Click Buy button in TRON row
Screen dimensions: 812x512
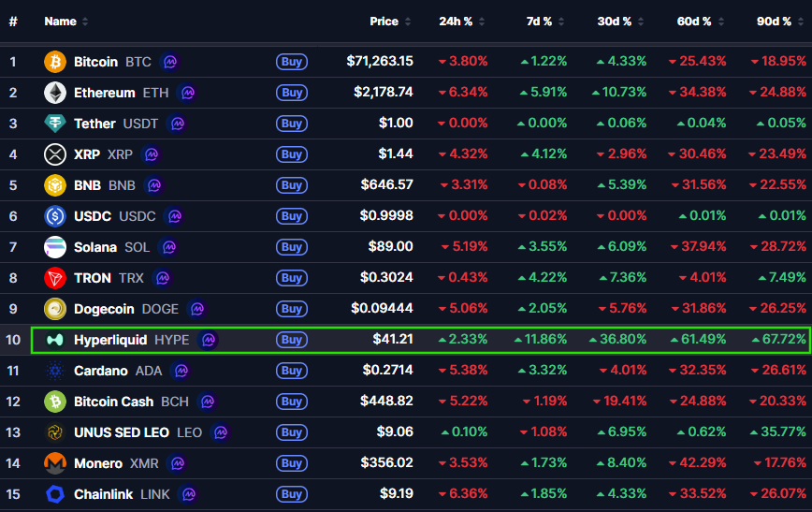point(292,278)
